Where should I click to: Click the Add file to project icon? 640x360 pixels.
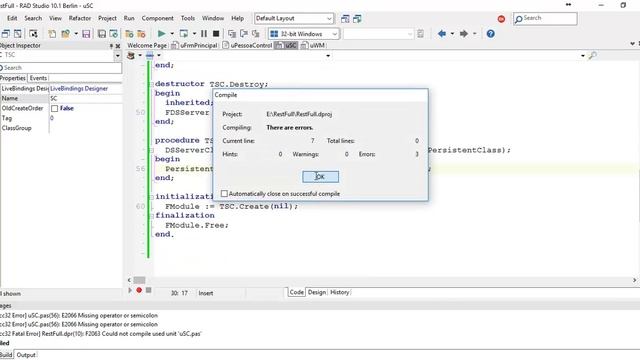[x=129, y=33]
